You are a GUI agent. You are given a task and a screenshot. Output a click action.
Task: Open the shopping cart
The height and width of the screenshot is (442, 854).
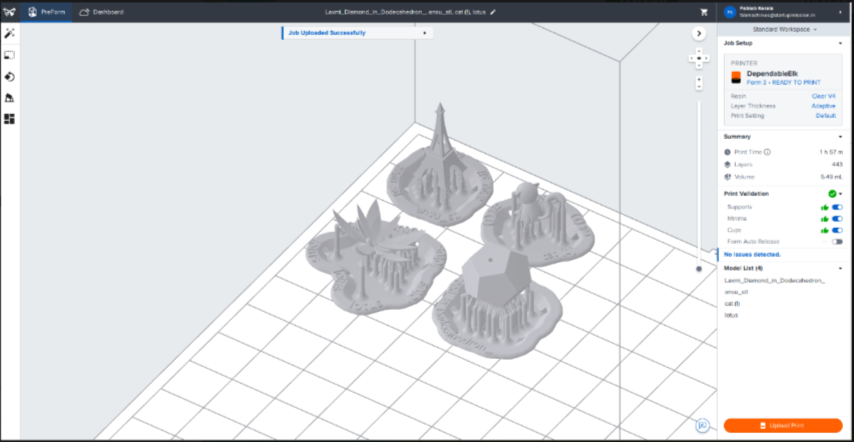point(704,12)
